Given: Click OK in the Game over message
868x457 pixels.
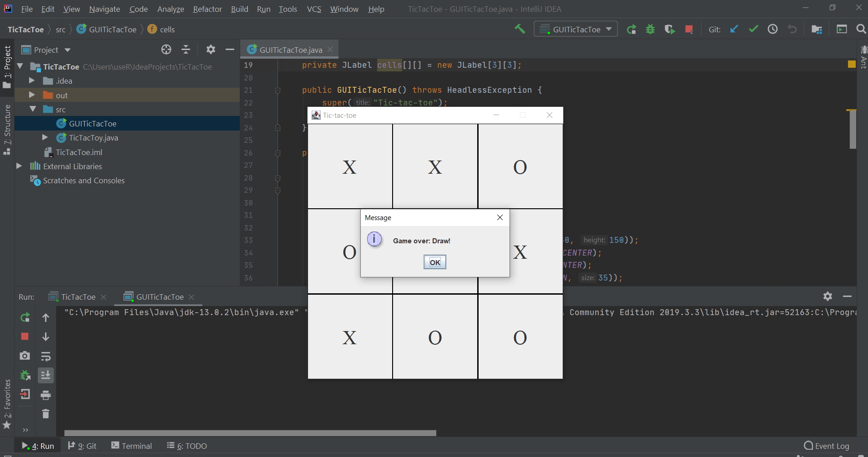Looking at the screenshot, I should (x=435, y=262).
